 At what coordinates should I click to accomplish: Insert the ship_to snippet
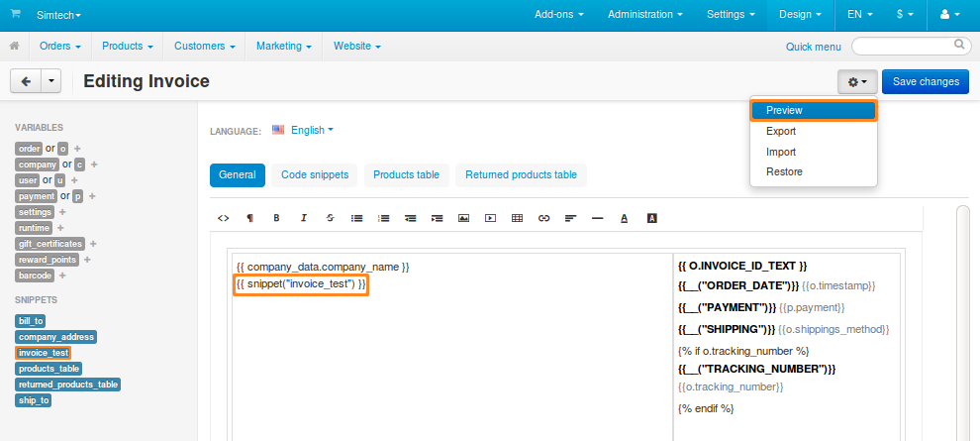(x=34, y=400)
